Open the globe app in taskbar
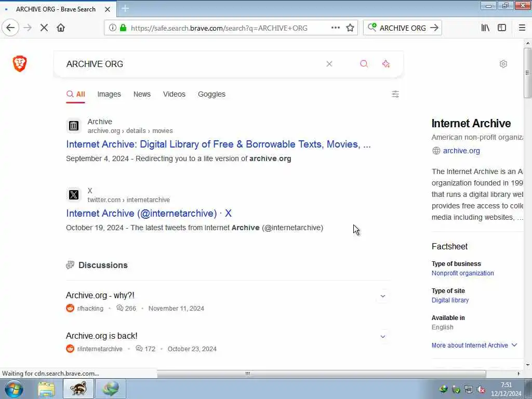Screen dimensions: 532x399 coord(111,389)
